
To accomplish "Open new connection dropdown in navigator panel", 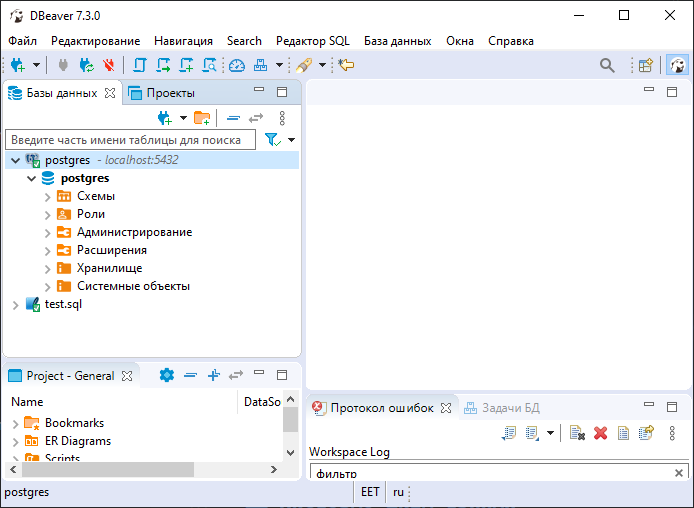I will coord(183,118).
